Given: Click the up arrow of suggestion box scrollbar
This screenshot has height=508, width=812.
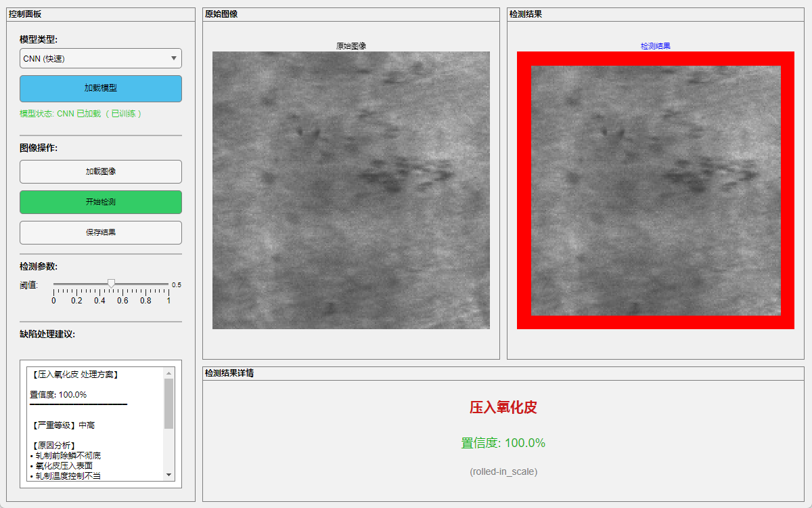Looking at the screenshot, I should point(169,373).
